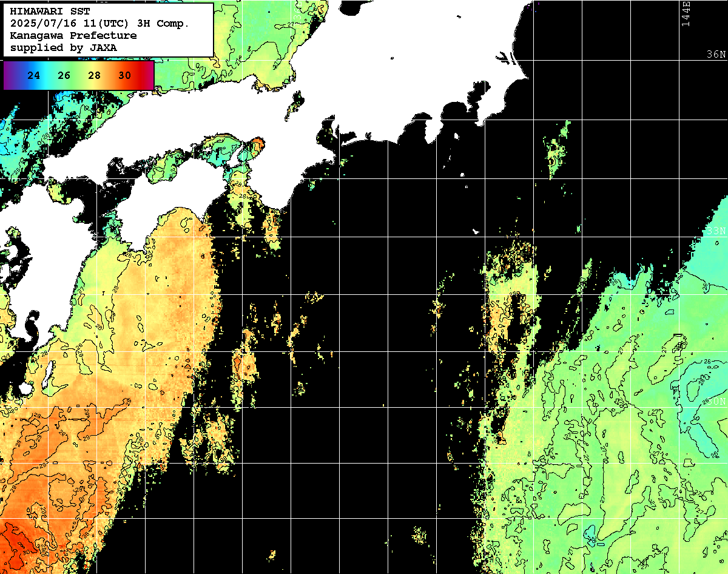Screen dimensions: 728x574
Task: Click the "24" value on the temperature scale
Action: [34, 76]
